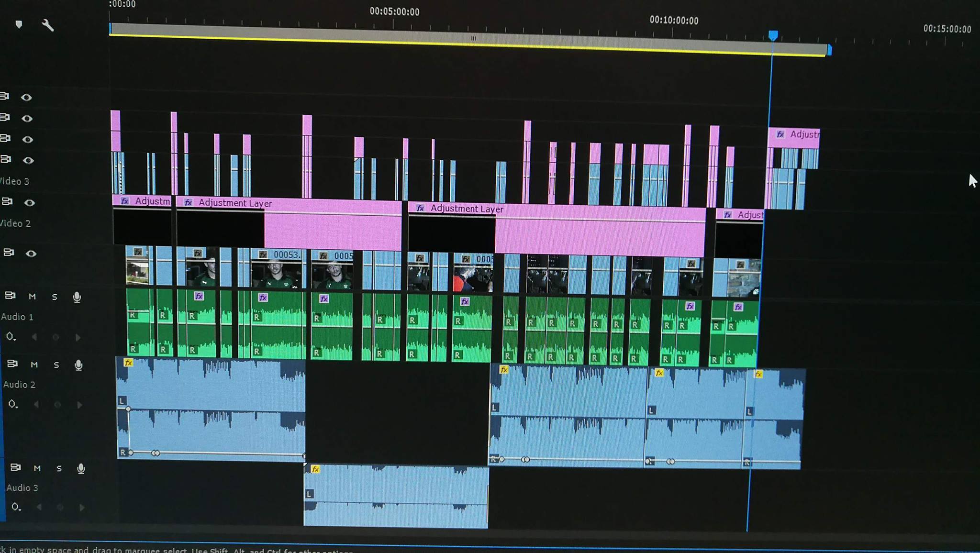
Task: Enable voice-over record on Audio 1
Action: [x=77, y=297]
